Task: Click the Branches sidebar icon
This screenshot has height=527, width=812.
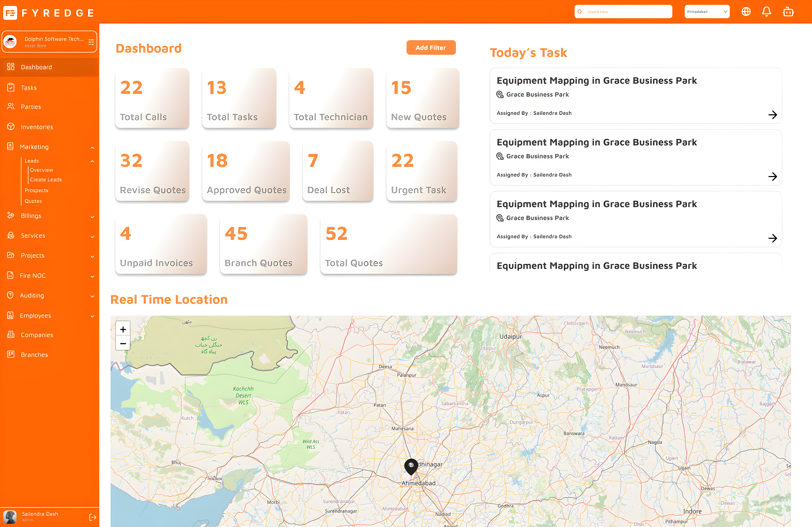Action: tap(11, 354)
